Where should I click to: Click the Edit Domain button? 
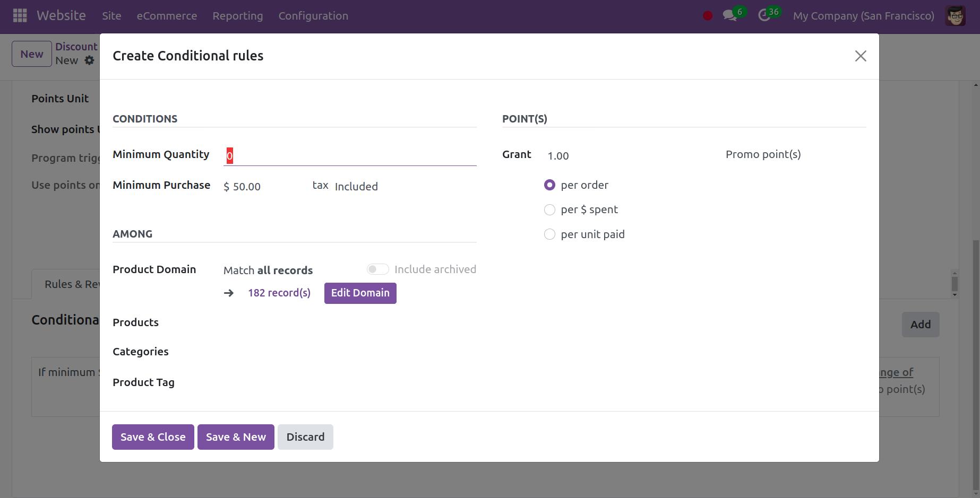tap(360, 293)
